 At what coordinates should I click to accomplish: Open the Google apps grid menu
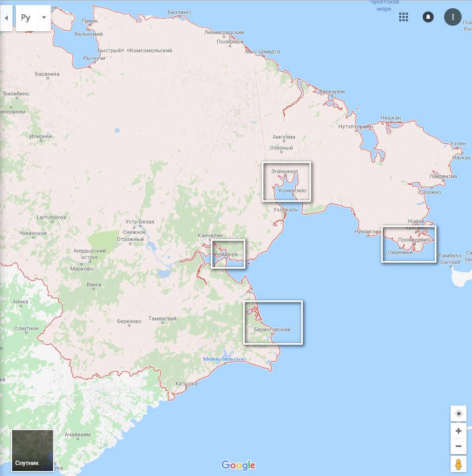coord(404,17)
